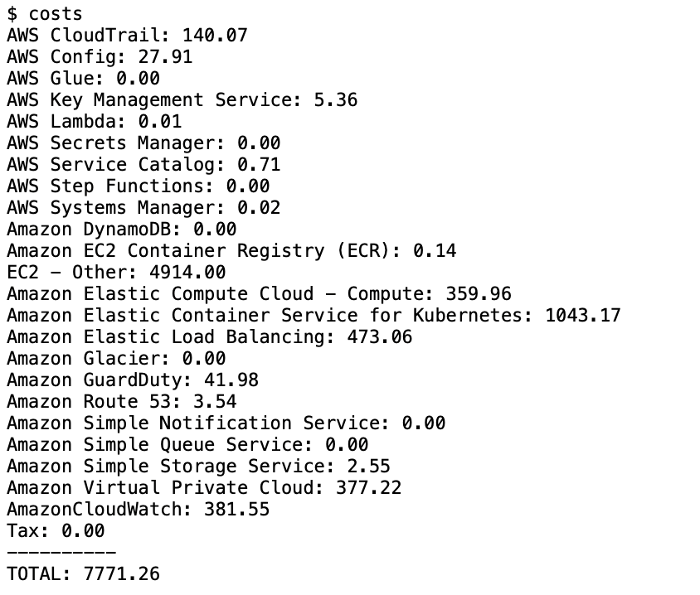Click the Simple Storage Service 2.55 line

[199, 467]
